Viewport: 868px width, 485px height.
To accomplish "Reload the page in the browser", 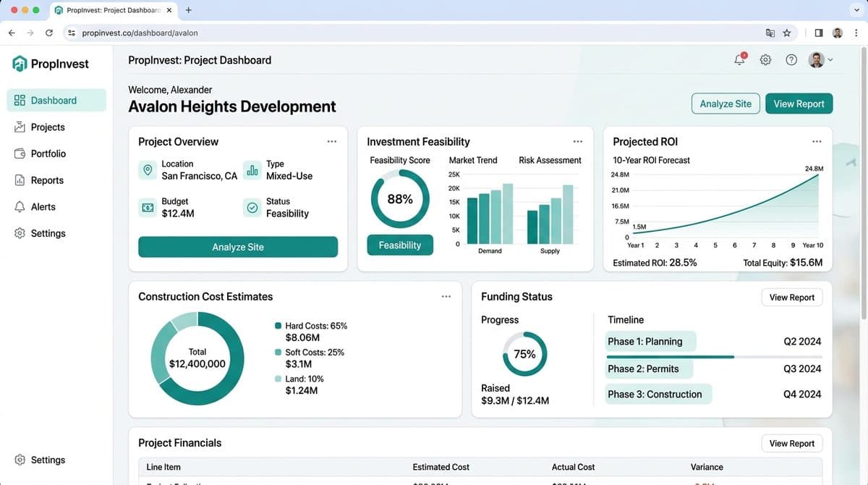I will click(49, 33).
